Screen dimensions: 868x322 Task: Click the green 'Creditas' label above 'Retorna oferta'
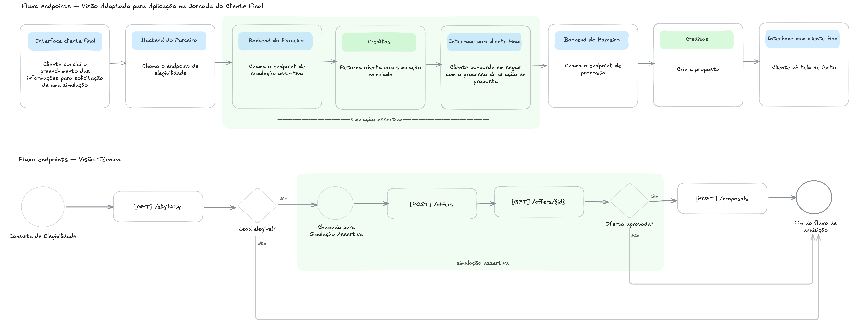(x=379, y=41)
